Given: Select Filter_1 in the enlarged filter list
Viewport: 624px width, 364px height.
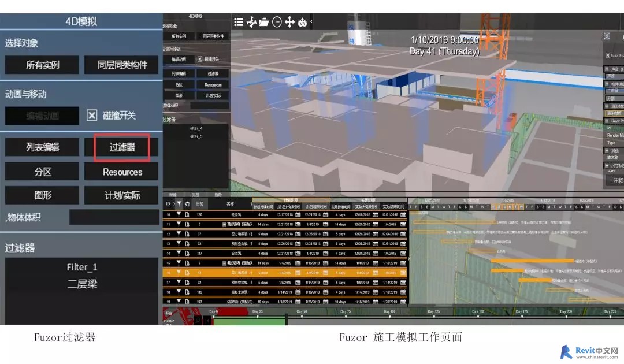Looking at the screenshot, I should (x=82, y=267).
